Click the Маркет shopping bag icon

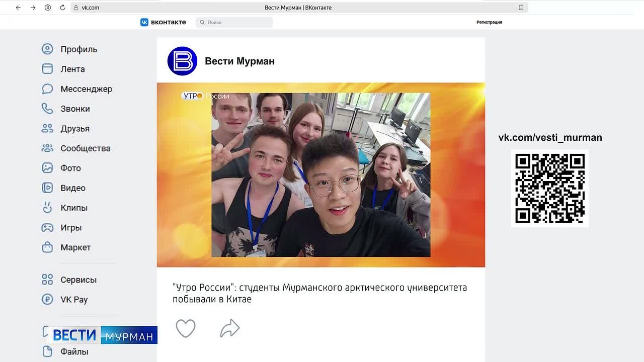pyautogui.click(x=47, y=247)
